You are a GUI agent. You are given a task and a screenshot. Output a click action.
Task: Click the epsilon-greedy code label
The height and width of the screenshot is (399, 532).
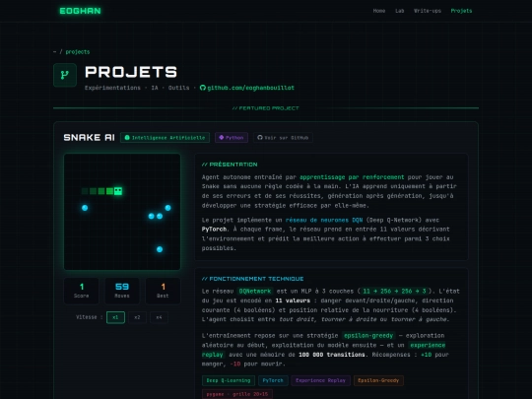point(368,336)
